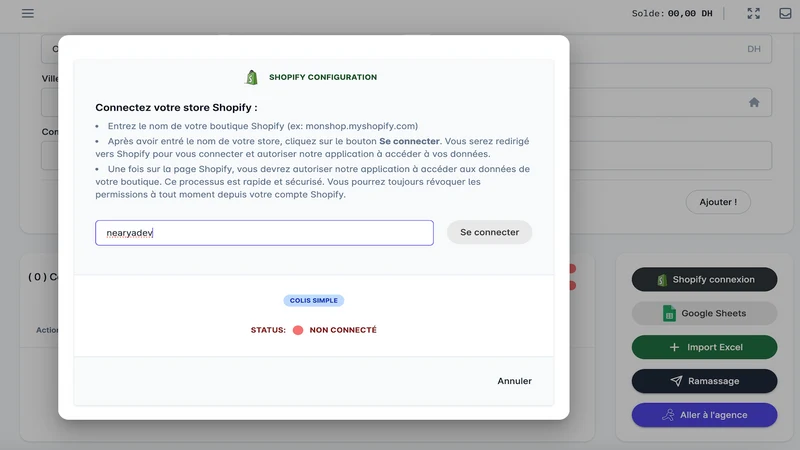Open the hamburger menu icon

pyautogui.click(x=28, y=13)
